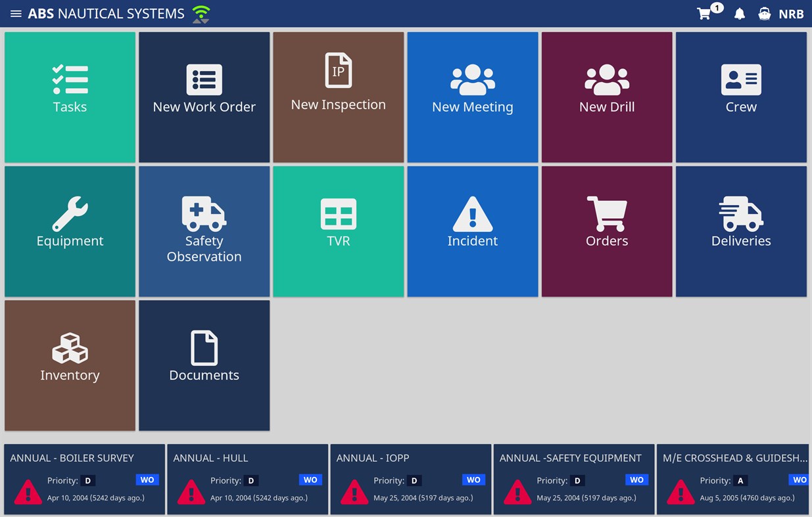The height and width of the screenshot is (517, 812).
Task: Open the Orders tile
Action: tap(607, 231)
